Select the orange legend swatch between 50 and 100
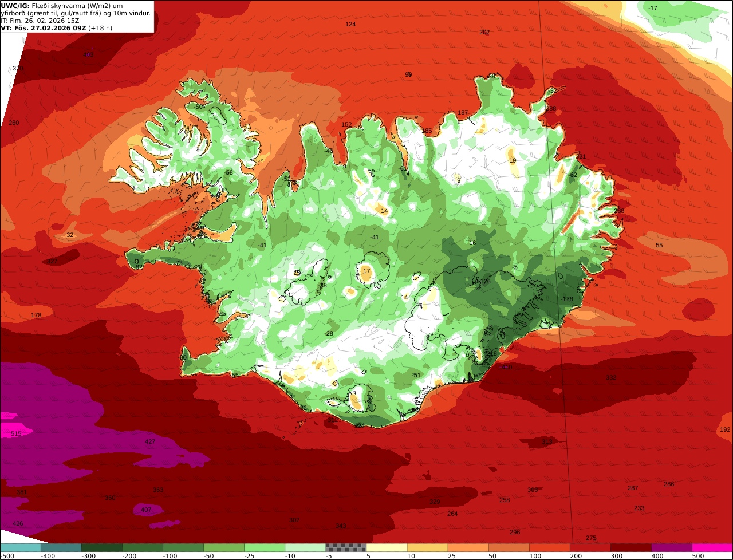This screenshot has width=733, height=560. (509, 547)
